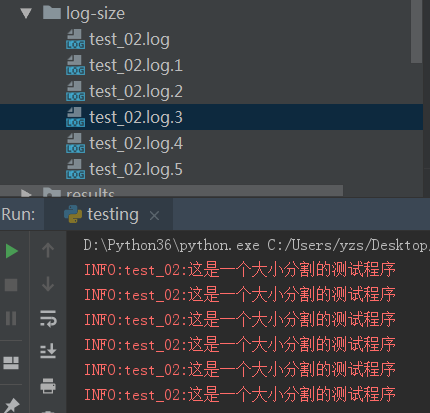
Task: Stop the running process with stop icon
Action: (11, 285)
